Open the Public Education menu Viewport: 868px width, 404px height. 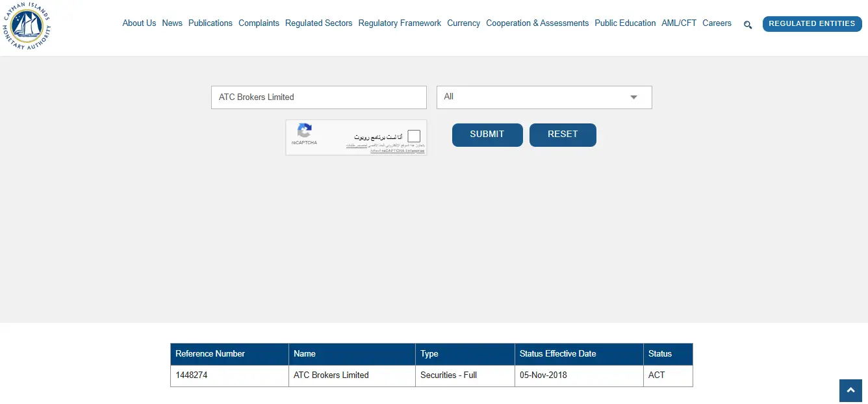point(625,23)
